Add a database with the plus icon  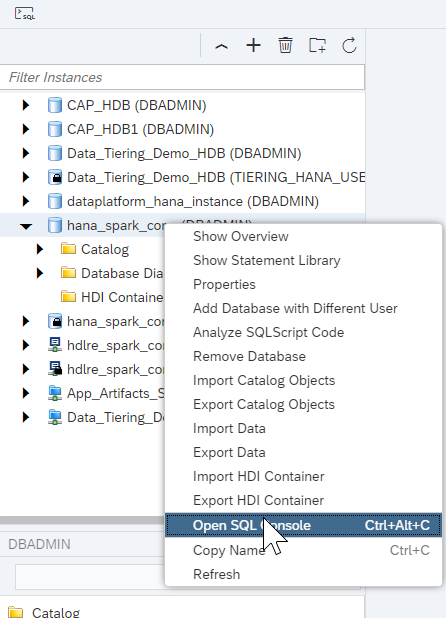pyautogui.click(x=253, y=45)
